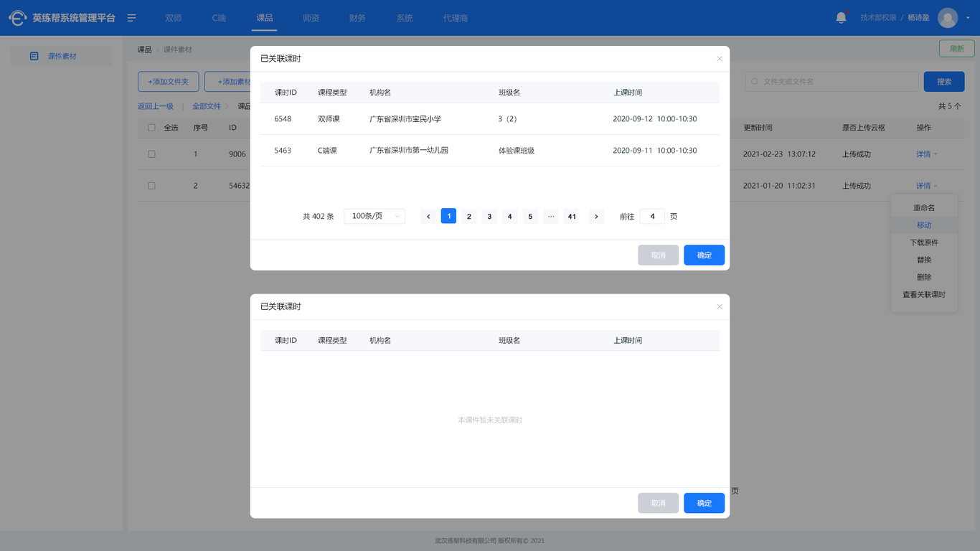Choose 下载原件 from the context menu
Viewport: 980px width, 551px height.
(924, 242)
